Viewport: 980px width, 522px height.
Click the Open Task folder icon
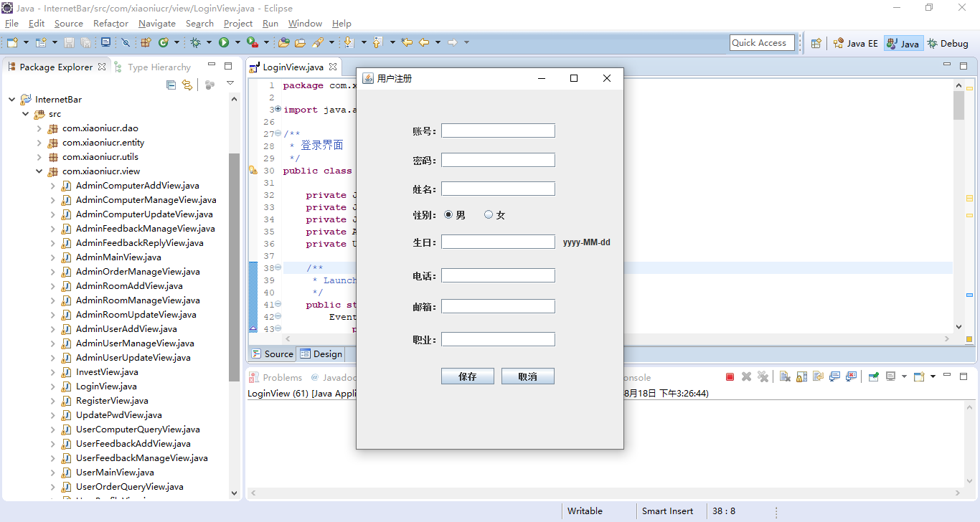(x=301, y=43)
